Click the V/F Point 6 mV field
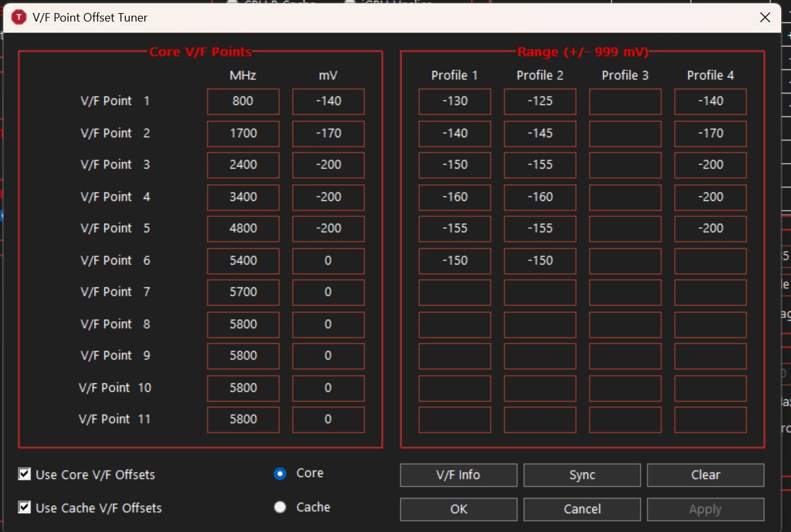Viewport: 791px width, 532px height. [x=328, y=260]
